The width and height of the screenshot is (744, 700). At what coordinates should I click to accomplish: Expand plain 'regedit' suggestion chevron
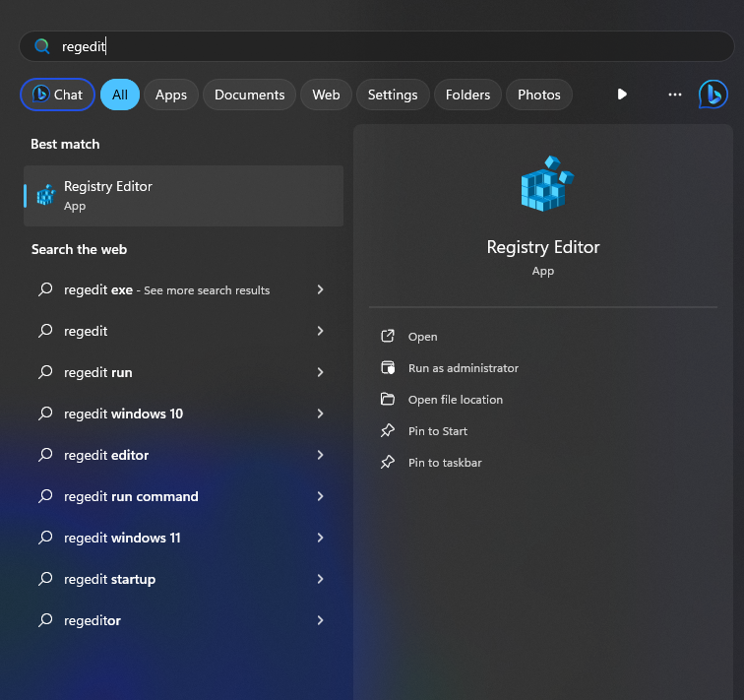pyautogui.click(x=320, y=331)
